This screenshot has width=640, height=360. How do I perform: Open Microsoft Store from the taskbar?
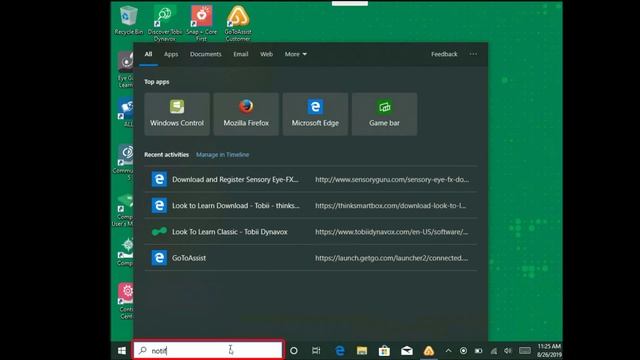click(384, 351)
